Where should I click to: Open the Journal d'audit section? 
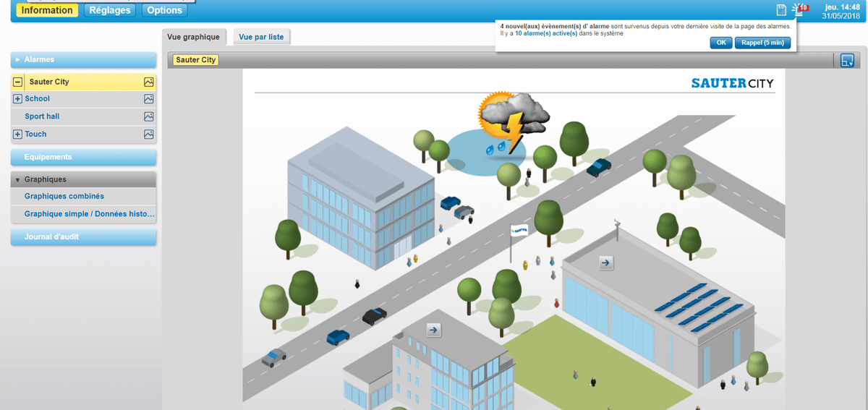tap(84, 237)
